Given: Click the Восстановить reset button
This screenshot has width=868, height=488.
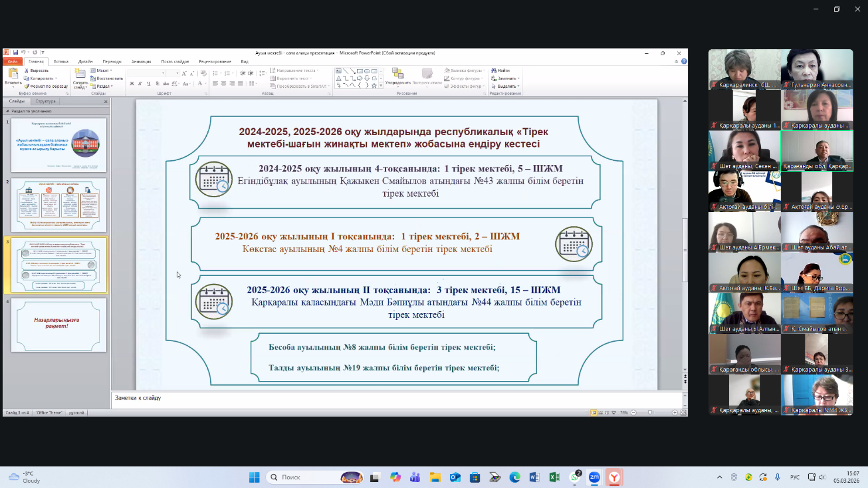Looking at the screenshot, I should tap(107, 78).
